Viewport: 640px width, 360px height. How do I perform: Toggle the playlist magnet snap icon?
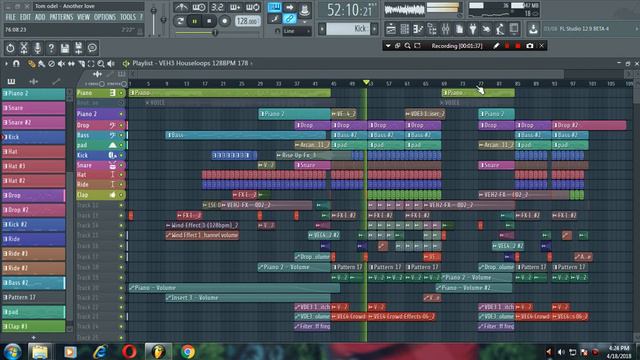16,63
